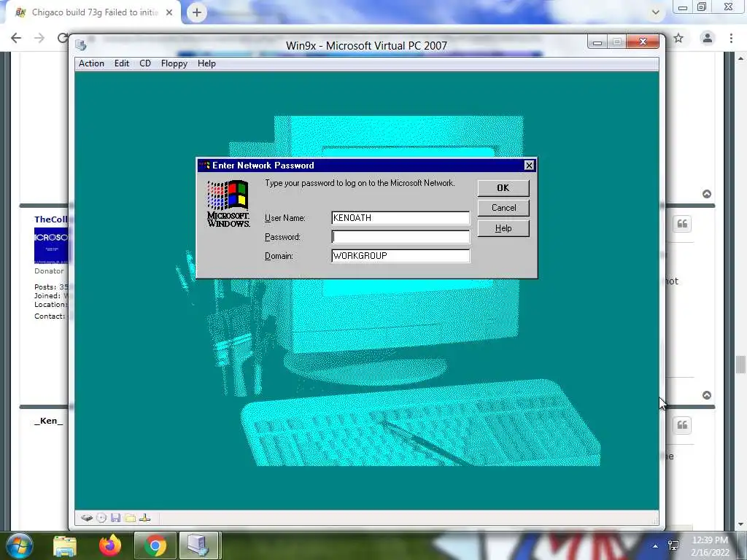
Task: Switch to Chrome on the taskbar
Action: (155, 545)
